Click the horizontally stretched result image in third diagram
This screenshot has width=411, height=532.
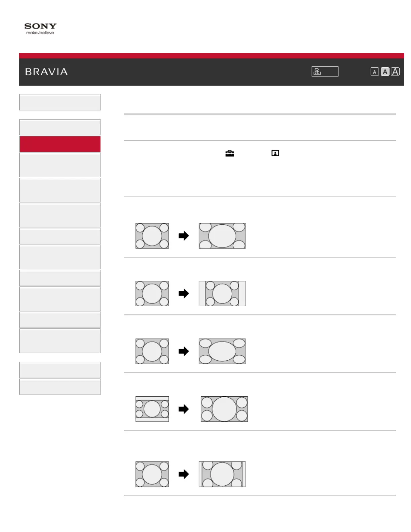click(222, 351)
